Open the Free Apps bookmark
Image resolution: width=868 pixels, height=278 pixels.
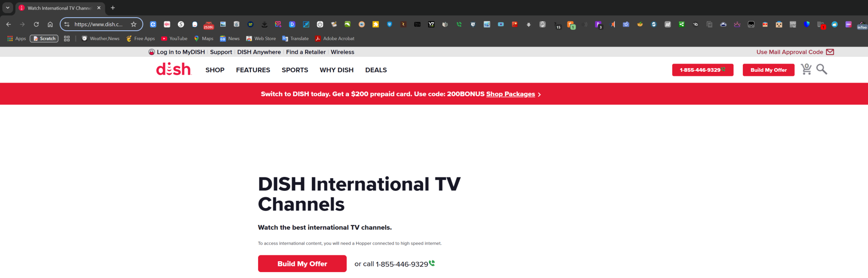click(x=141, y=38)
